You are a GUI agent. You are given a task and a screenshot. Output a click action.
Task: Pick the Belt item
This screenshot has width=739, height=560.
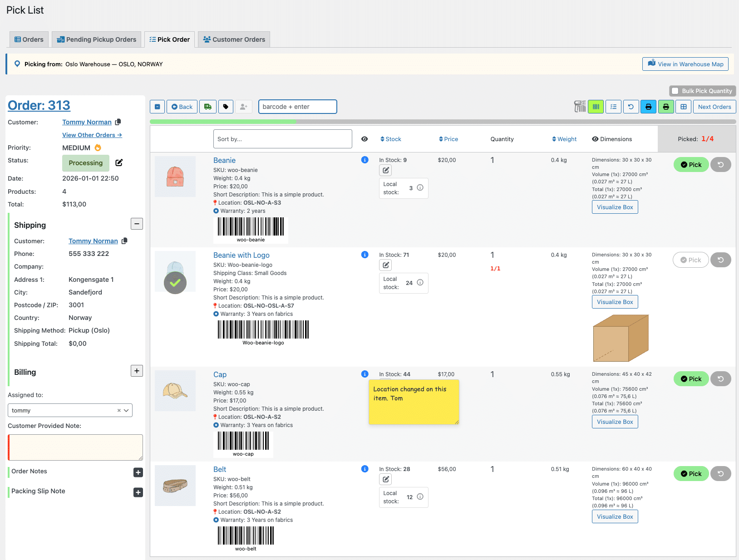coord(690,474)
